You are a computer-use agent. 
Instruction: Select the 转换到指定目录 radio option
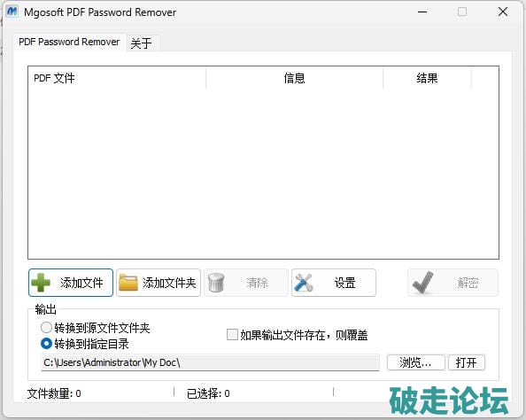[46, 344]
